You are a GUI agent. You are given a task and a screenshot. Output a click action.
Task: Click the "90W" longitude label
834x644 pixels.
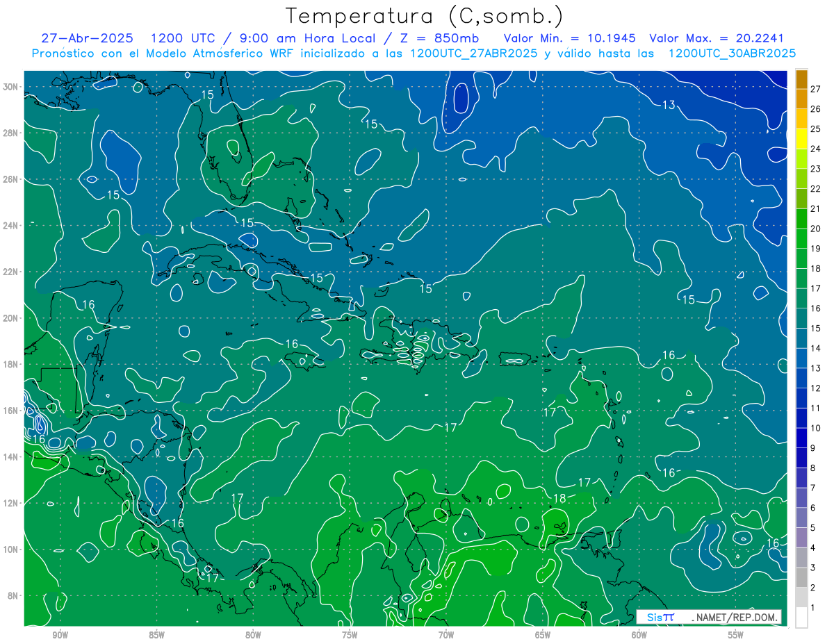coord(60,635)
